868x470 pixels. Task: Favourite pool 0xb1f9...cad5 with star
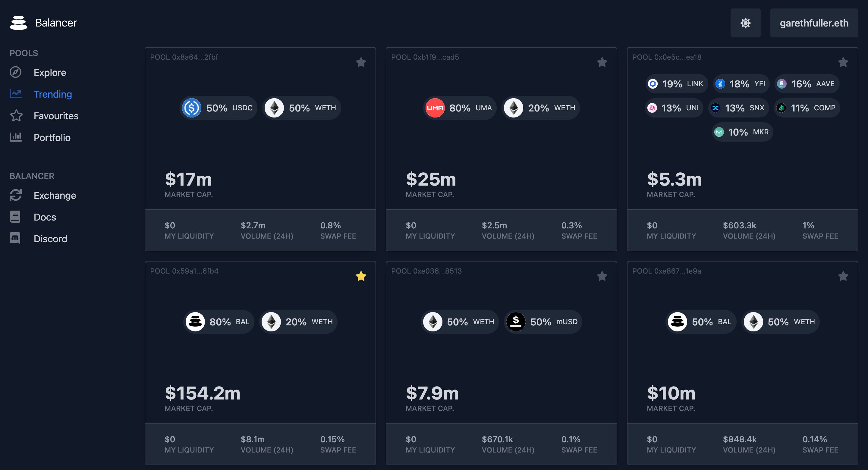[x=602, y=62]
